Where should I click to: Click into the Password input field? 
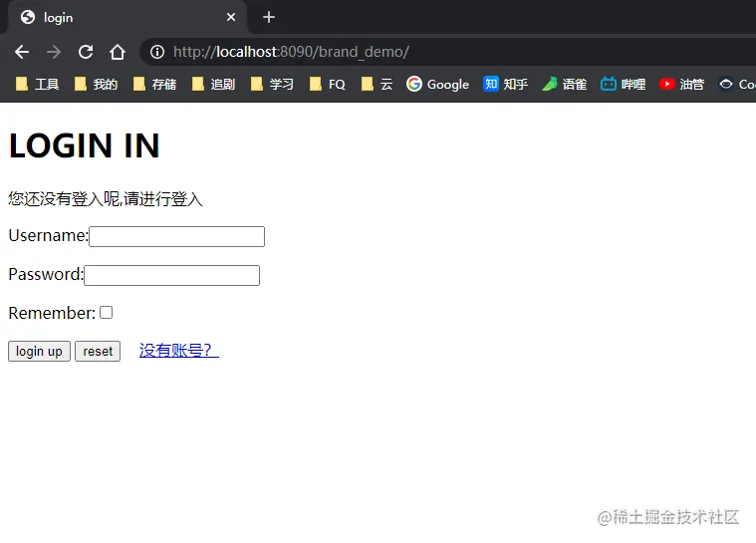[x=172, y=275]
